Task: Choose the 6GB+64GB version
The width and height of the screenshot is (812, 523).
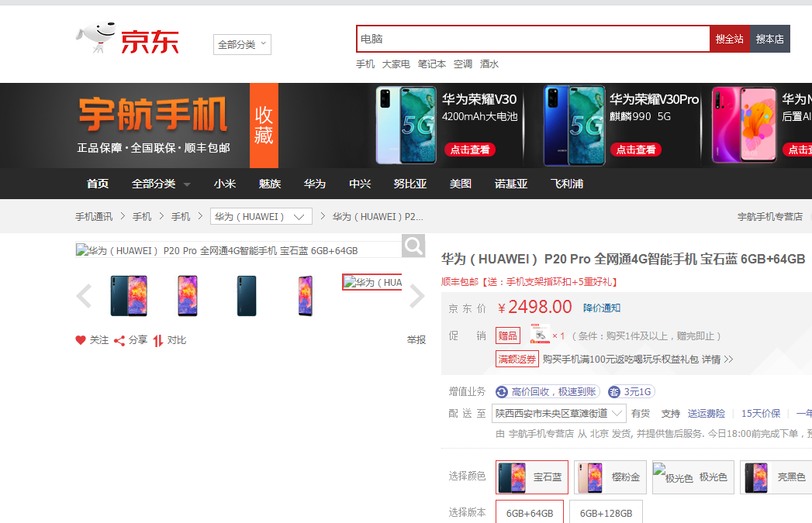Action: point(529,512)
